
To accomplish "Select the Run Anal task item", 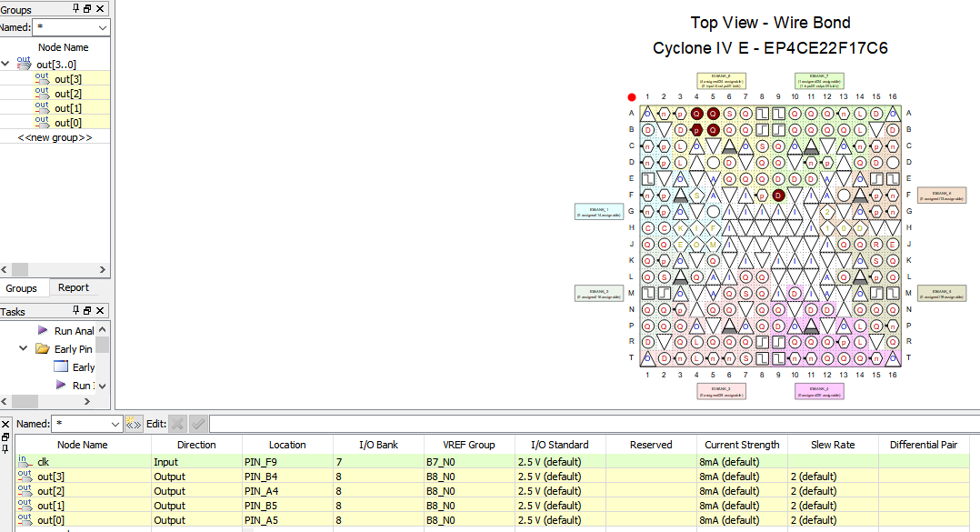I will tap(74, 331).
